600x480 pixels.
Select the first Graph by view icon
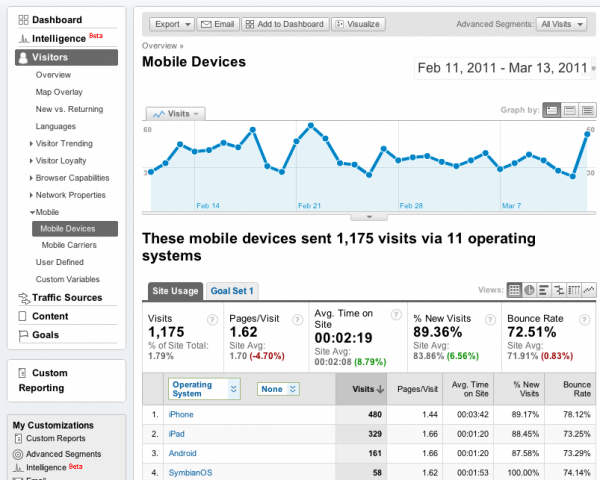point(551,111)
